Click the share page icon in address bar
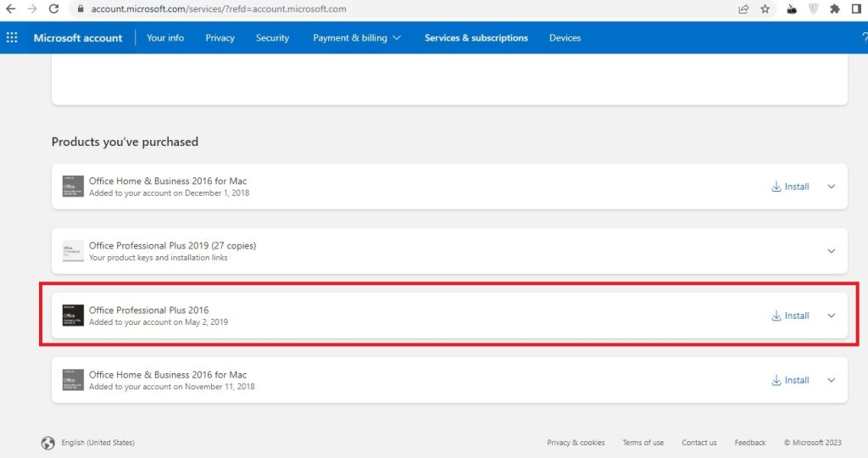Image resolution: width=868 pixels, height=458 pixels. (x=743, y=9)
